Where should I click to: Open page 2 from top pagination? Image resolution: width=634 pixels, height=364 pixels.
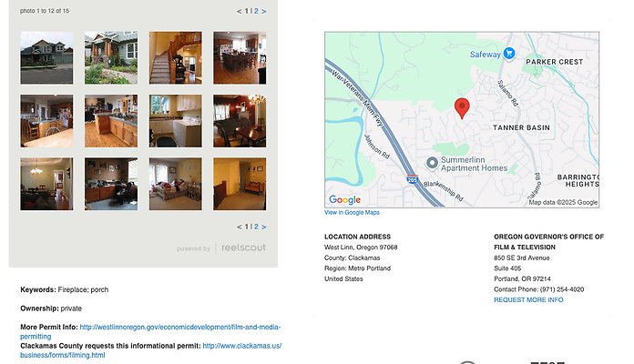pos(256,11)
